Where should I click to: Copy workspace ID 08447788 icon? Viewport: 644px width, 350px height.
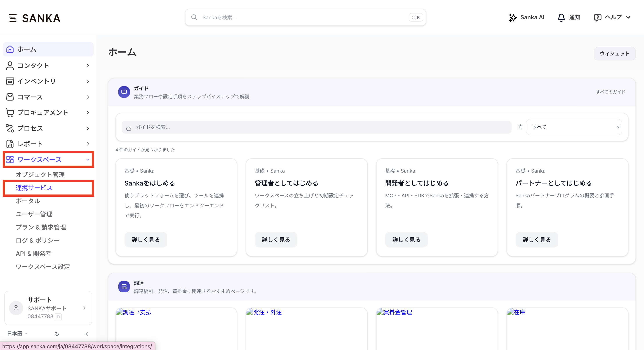[58, 316]
